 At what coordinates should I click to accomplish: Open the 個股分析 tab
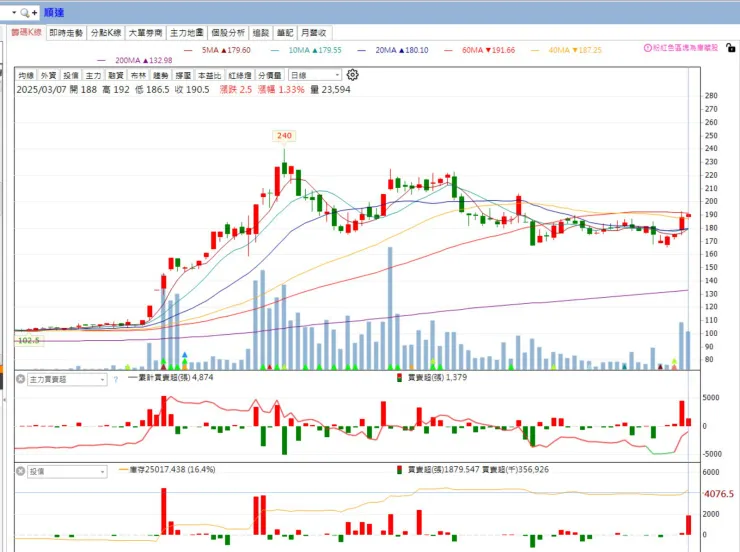[228, 33]
